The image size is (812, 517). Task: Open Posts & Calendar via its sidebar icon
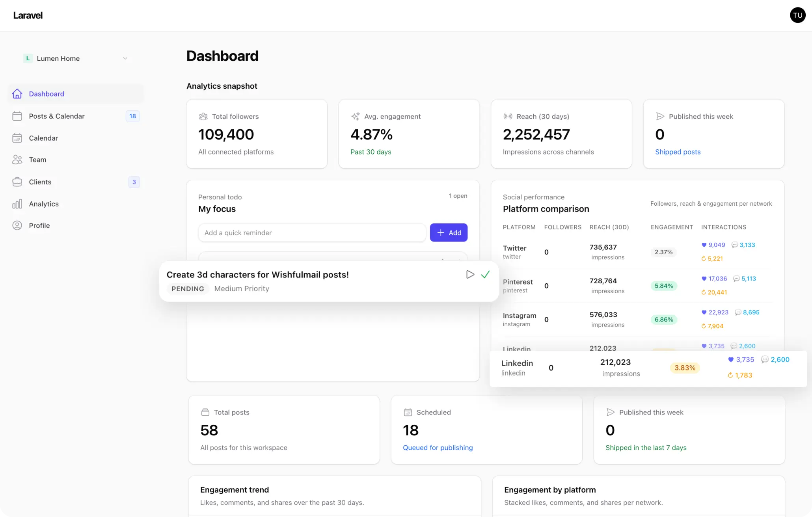tap(17, 116)
